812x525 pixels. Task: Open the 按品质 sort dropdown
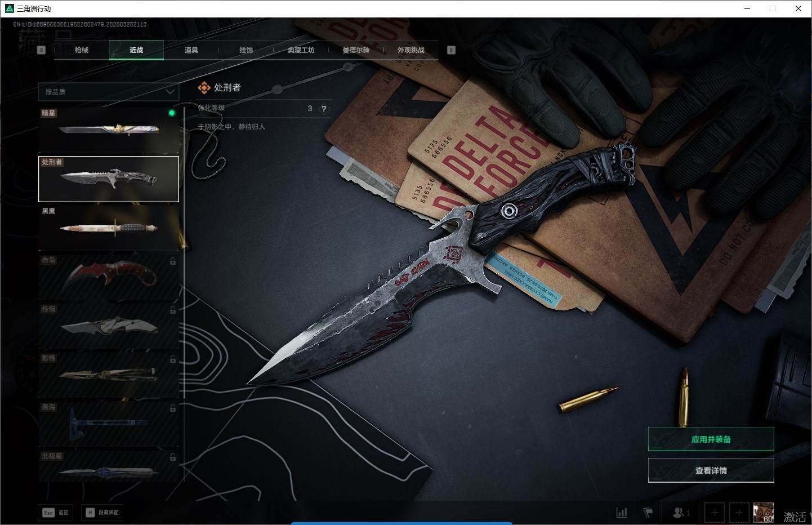(x=107, y=91)
